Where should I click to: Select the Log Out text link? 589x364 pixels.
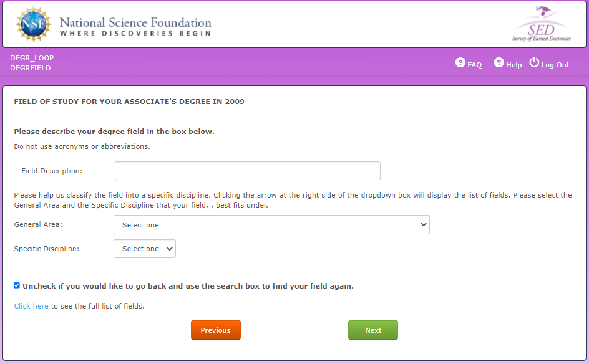click(555, 65)
